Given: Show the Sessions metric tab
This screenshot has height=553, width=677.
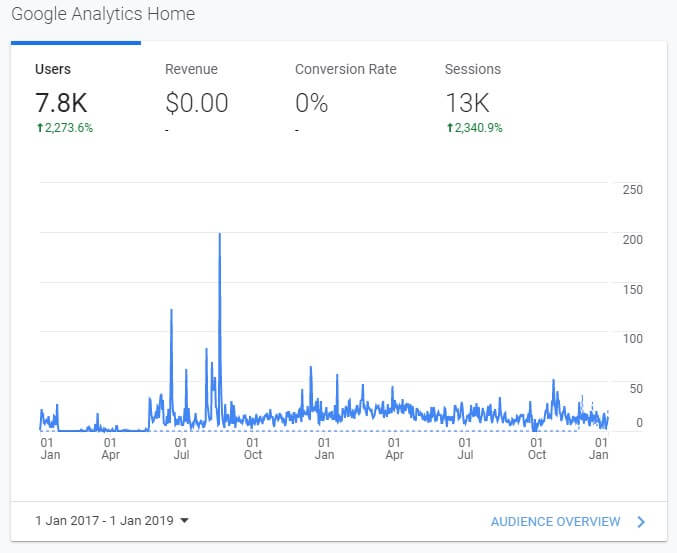Looking at the screenshot, I should (x=472, y=70).
